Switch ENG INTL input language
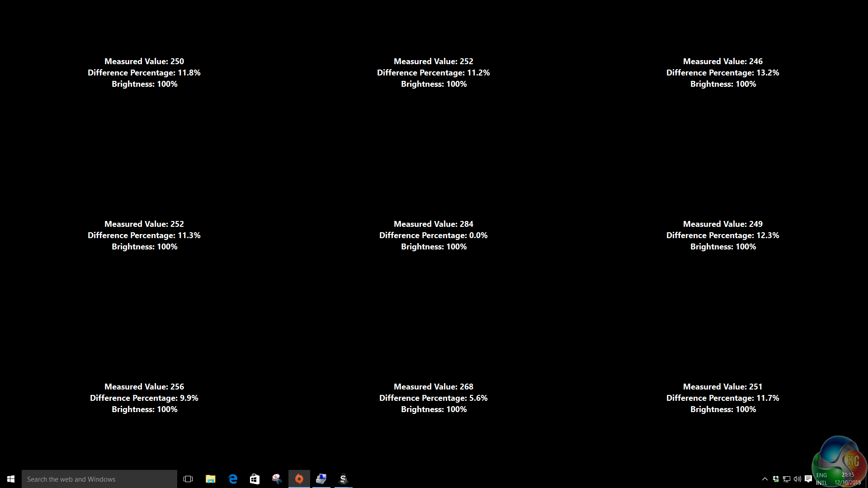Screen dimensions: 868x488 coord(821,479)
